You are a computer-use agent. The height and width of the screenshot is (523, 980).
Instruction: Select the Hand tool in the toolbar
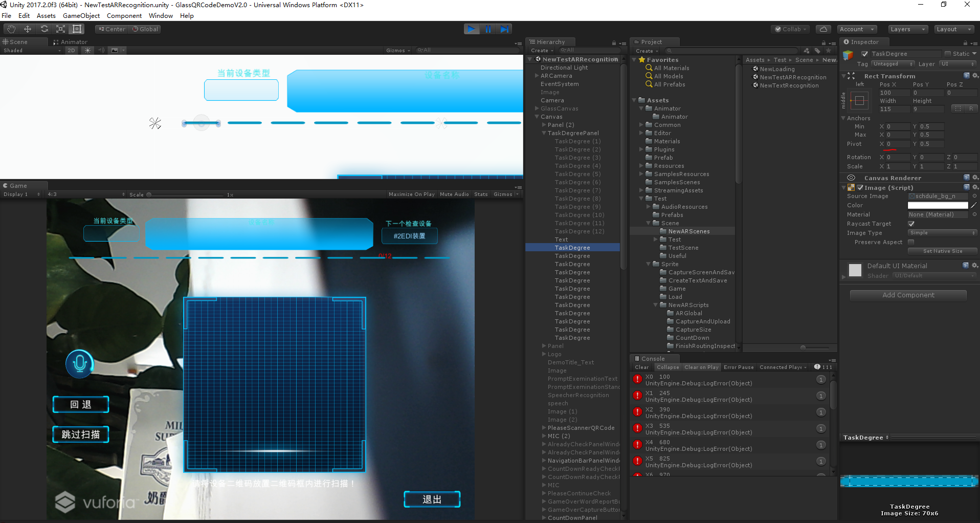click(11, 29)
